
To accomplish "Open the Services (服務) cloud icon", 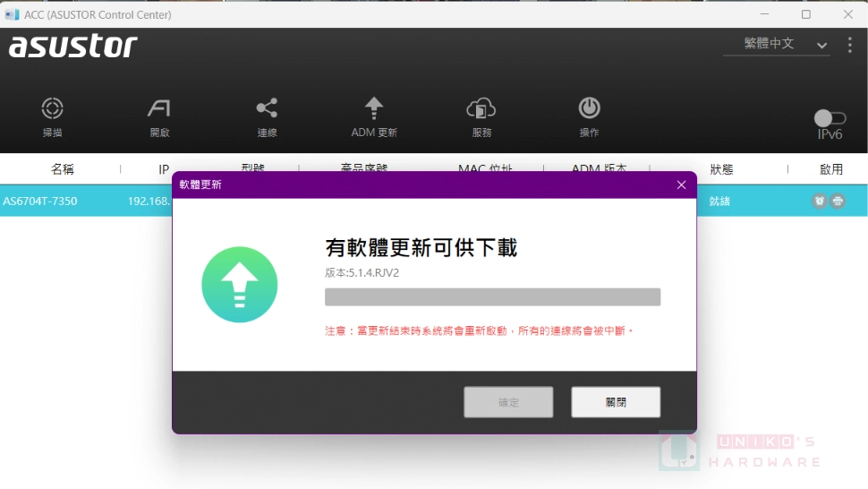I will (x=481, y=108).
